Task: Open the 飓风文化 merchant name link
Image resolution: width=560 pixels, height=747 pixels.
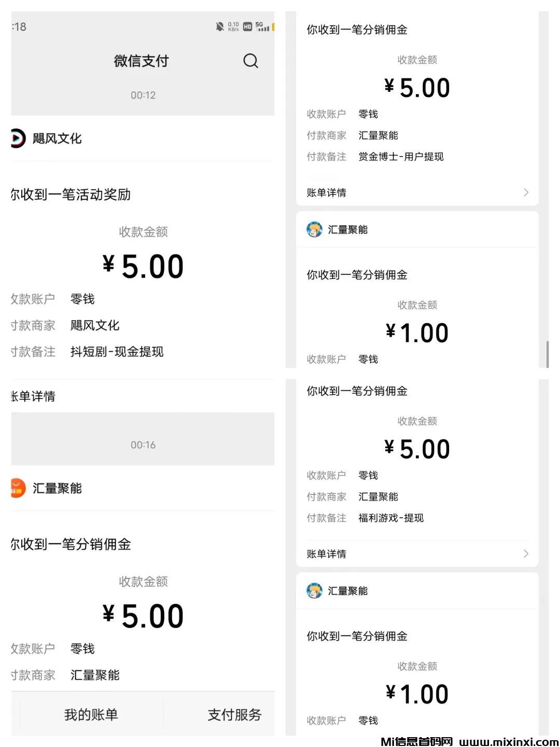Action: point(57,139)
